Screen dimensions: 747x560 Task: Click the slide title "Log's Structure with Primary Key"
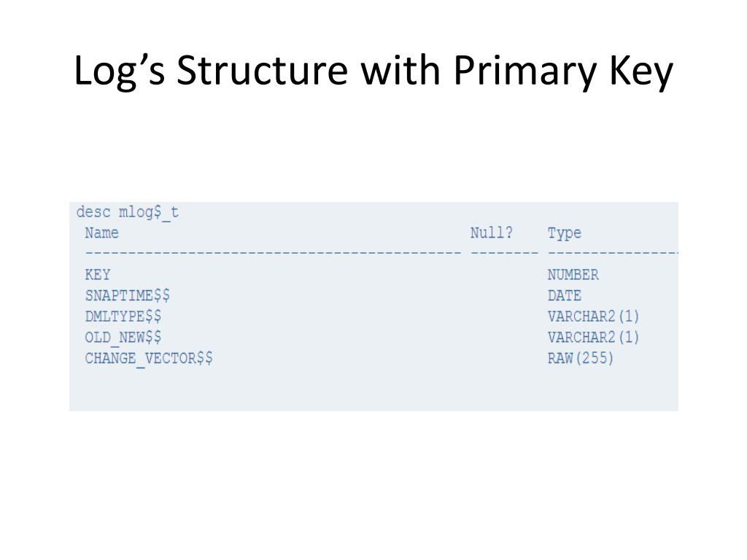pyautogui.click(x=373, y=71)
